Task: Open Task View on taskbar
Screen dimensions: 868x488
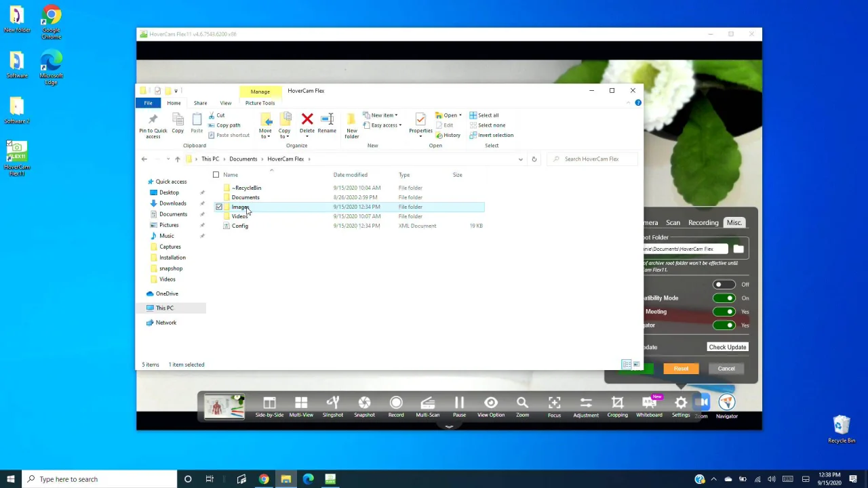Action: [210, 479]
